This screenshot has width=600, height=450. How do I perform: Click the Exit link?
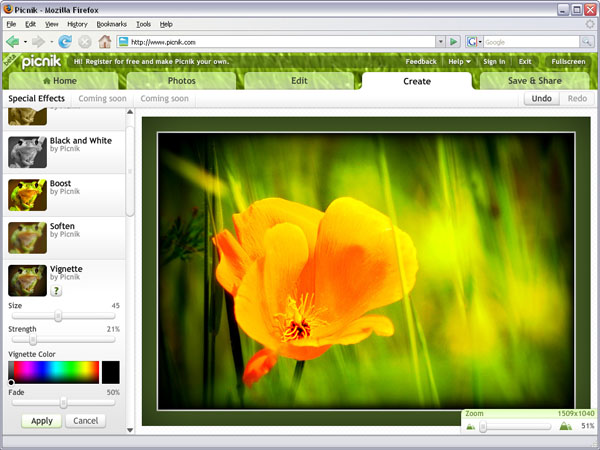pos(525,62)
